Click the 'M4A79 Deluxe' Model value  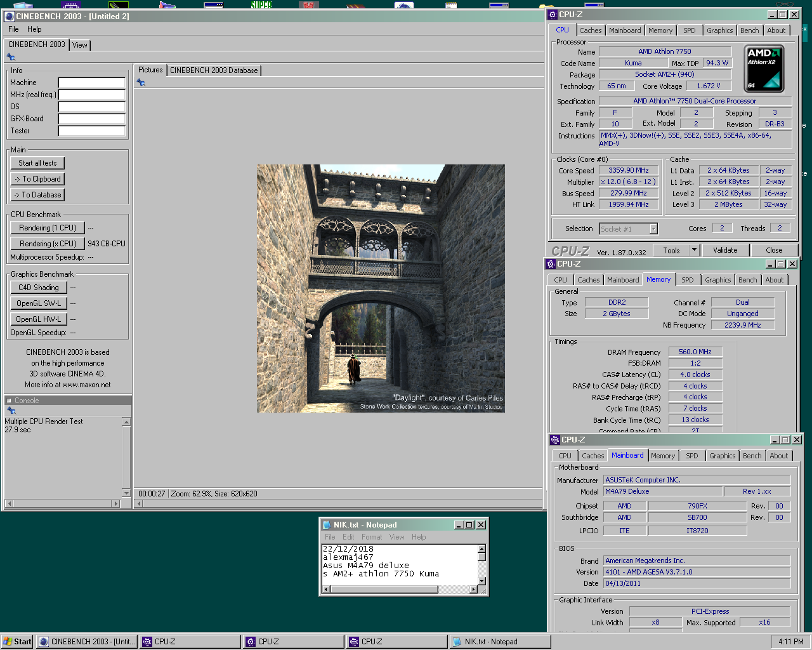(x=663, y=491)
